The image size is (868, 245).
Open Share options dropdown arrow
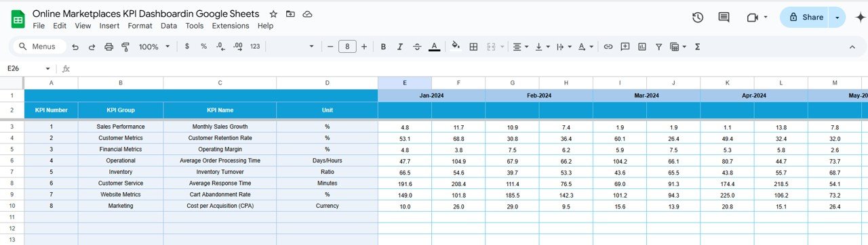pyautogui.click(x=838, y=18)
